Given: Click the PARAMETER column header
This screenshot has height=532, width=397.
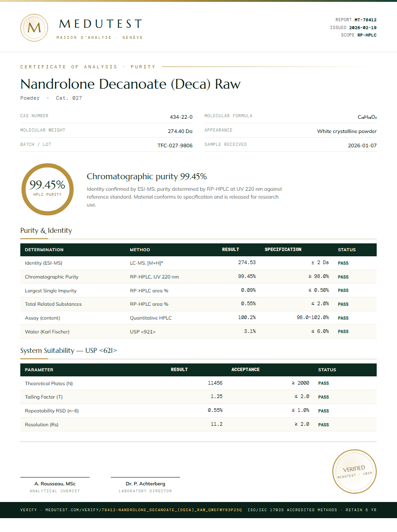Looking at the screenshot, I should (39, 370).
